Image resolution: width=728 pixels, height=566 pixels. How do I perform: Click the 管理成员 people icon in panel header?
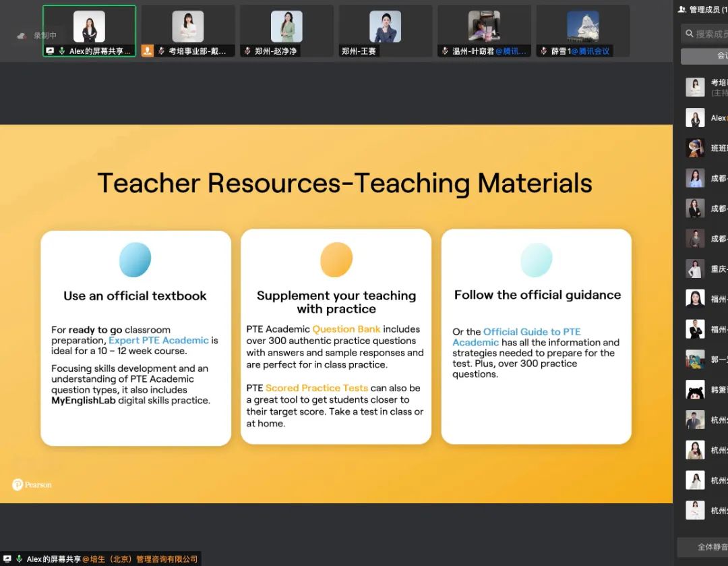[x=682, y=9]
